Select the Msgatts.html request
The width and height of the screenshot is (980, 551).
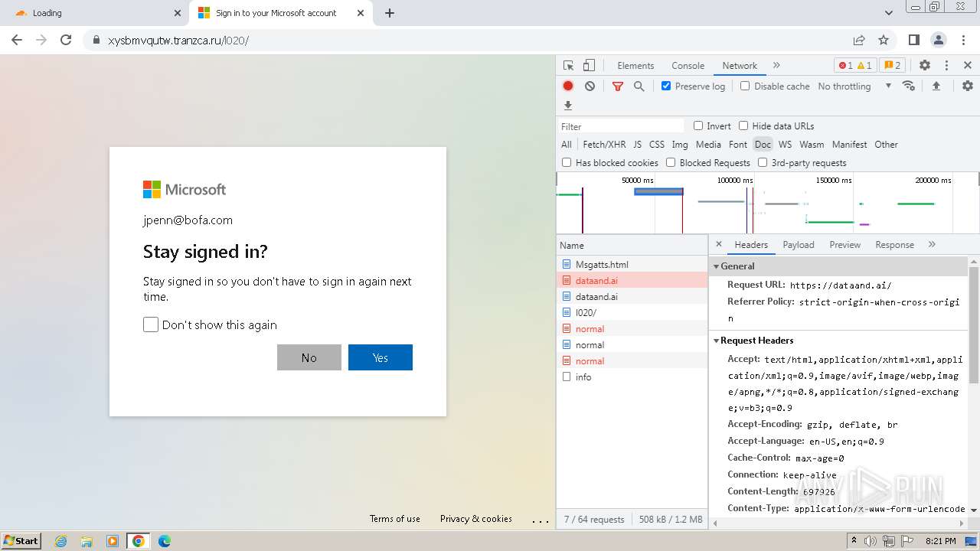pos(632,264)
